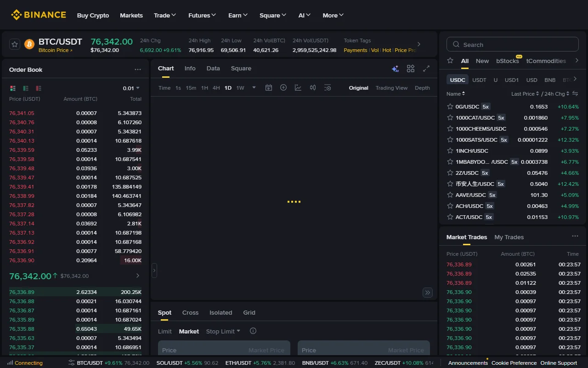The width and height of the screenshot is (588, 368).
Task: Favorite the ACH/USDC pair
Action: [450, 206]
